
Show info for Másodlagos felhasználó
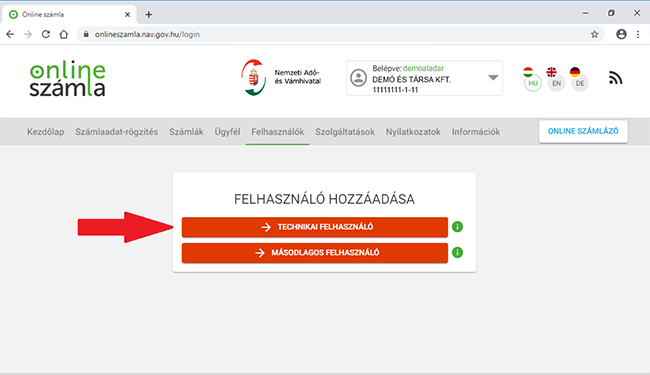pos(457,252)
